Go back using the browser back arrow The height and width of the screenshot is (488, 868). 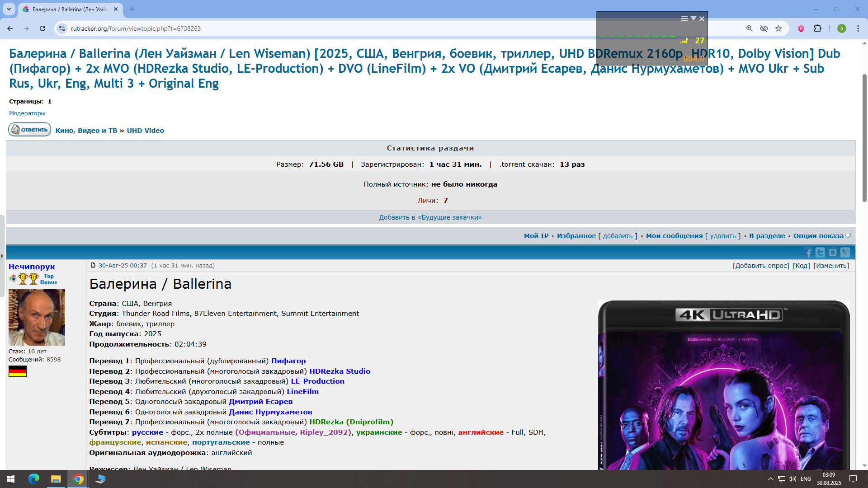[10, 28]
